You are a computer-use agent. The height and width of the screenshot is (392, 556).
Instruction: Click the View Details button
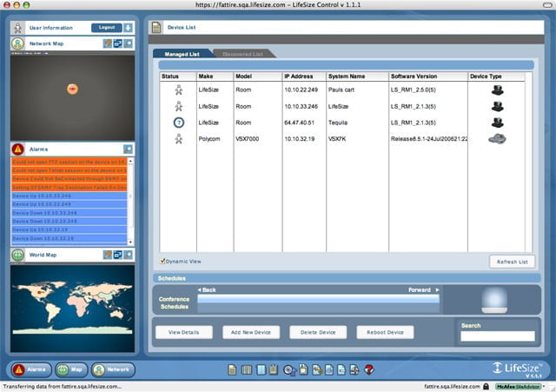click(x=183, y=332)
